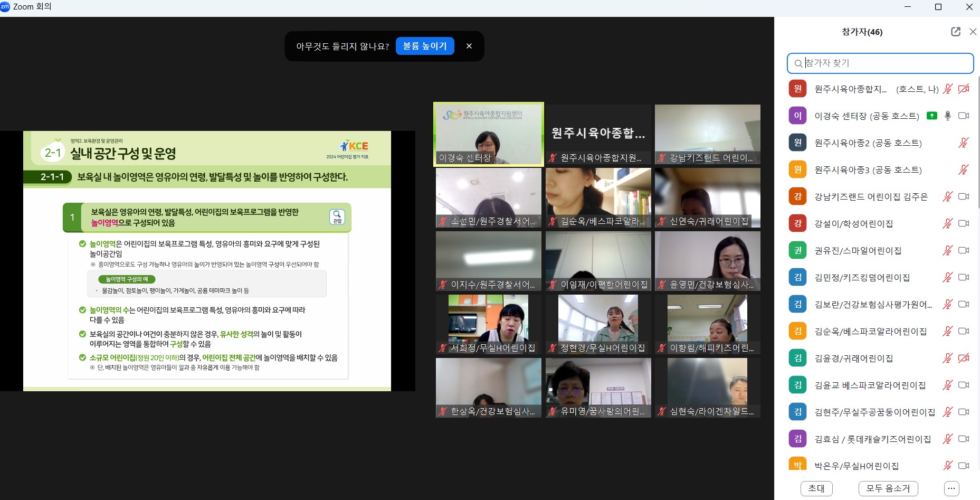Image resolution: width=980 pixels, height=500 pixels.
Task: Click muted mic icon for 원주시육아종2
Action: tap(964, 143)
